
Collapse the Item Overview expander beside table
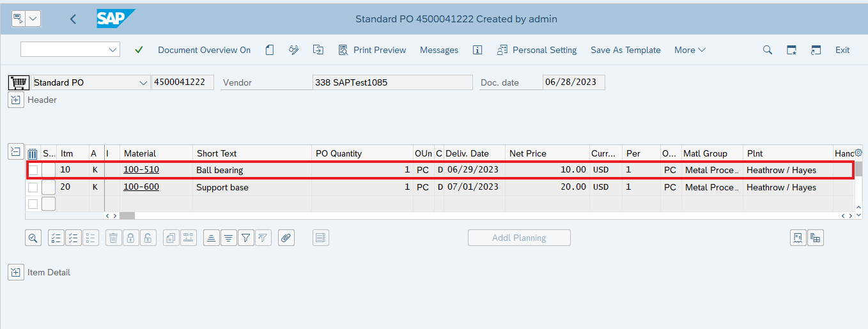15,151
